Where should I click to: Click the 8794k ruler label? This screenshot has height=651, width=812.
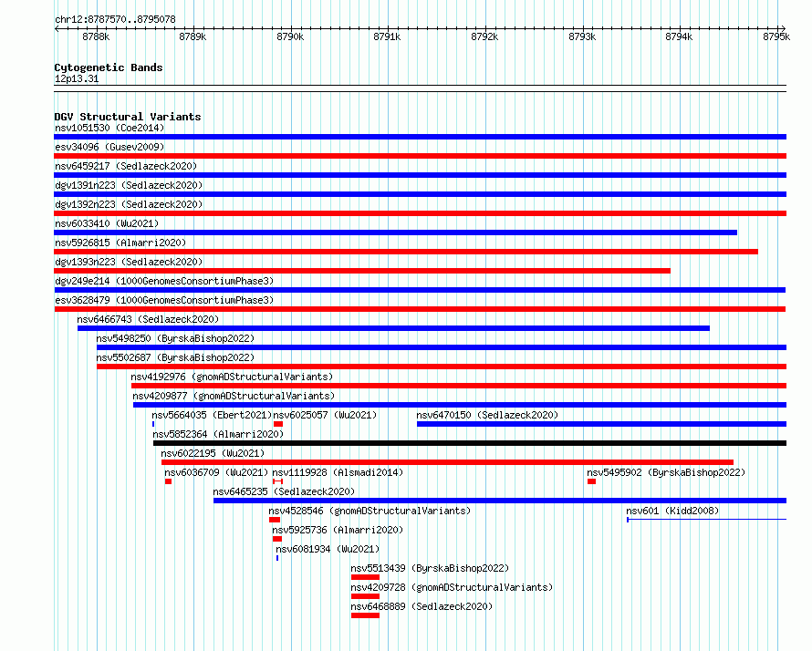tap(679, 36)
